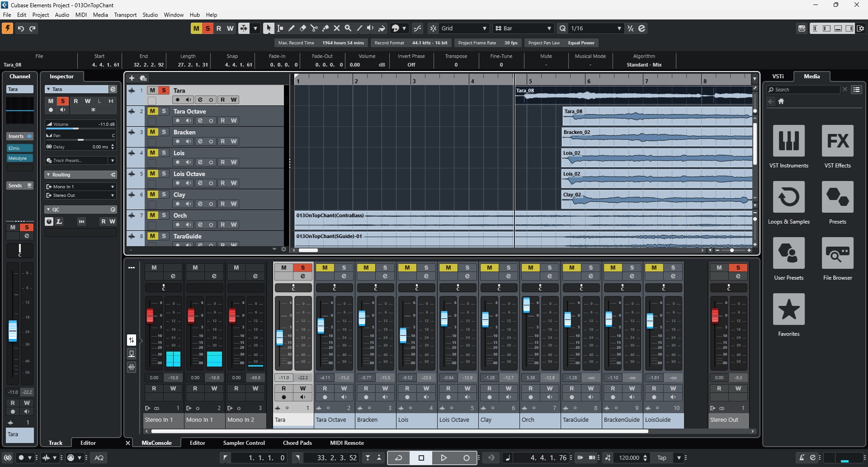The width and height of the screenshot is (868, 467).
Task: Select the Erase tool
Action: (303, 29)
